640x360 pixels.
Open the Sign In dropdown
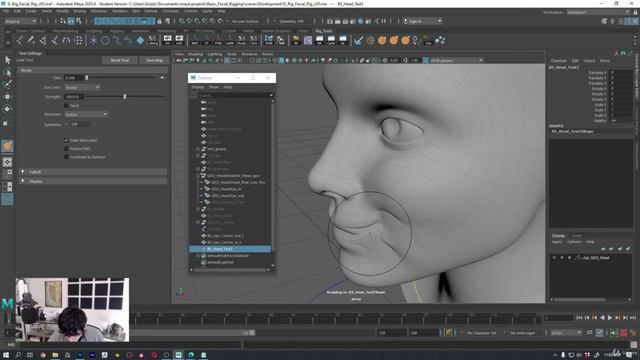click(x=422, y=21)
